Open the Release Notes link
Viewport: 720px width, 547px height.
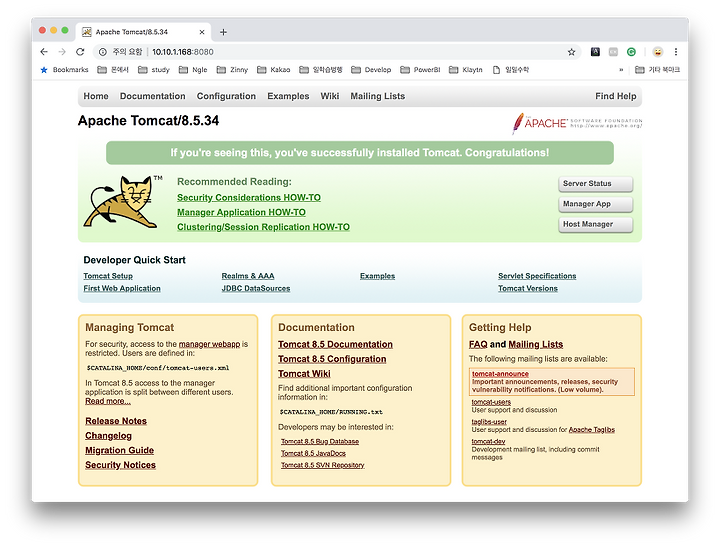point(116,421)
